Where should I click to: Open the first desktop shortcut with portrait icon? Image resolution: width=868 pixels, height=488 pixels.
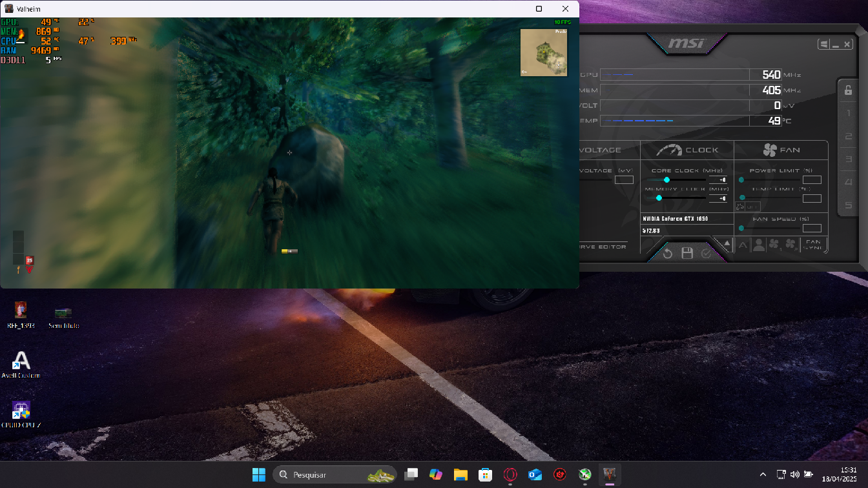pyautogui.click(x=21, y=314)
